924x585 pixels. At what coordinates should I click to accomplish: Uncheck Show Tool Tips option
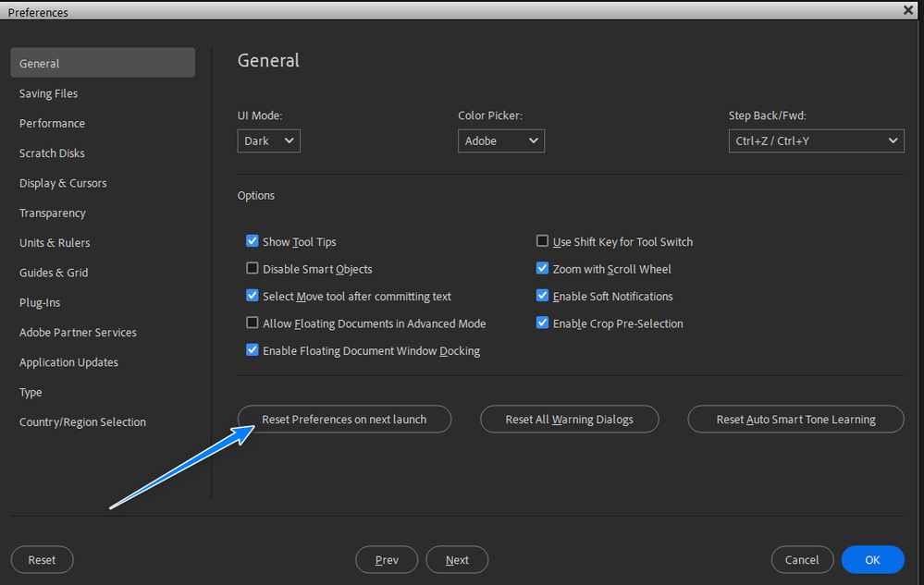point(253,242)
